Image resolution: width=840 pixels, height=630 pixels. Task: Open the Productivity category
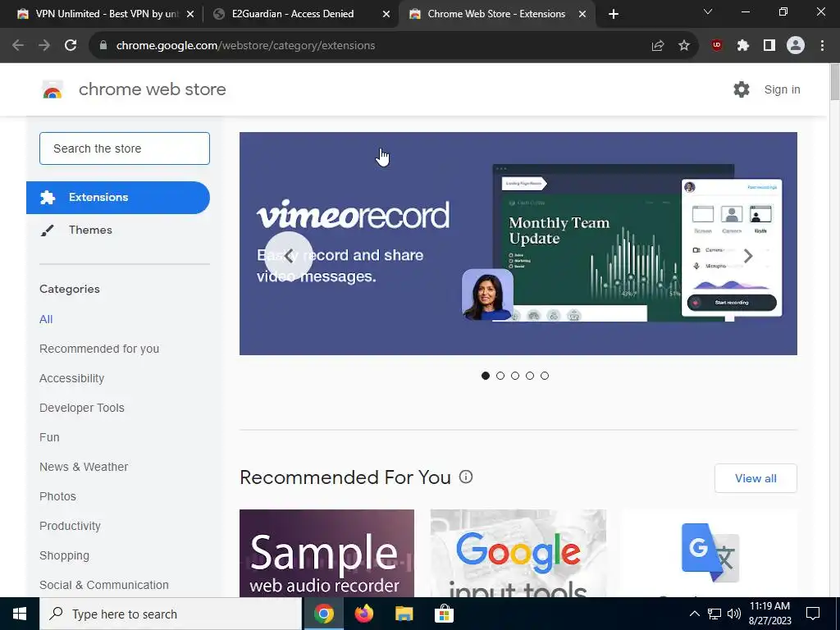click(71, 526)
